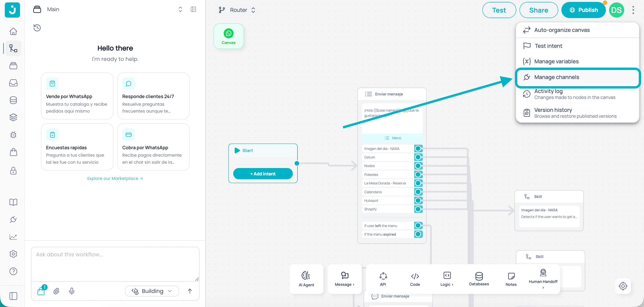
Task: Open the Home icon in the left sidebar
Action: tap(13, 31)
